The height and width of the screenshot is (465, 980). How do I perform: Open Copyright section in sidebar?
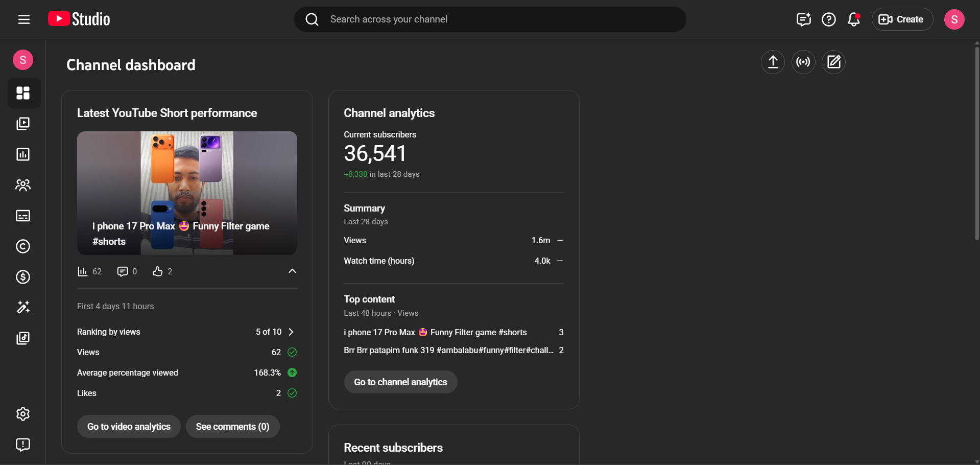point(23,246)
